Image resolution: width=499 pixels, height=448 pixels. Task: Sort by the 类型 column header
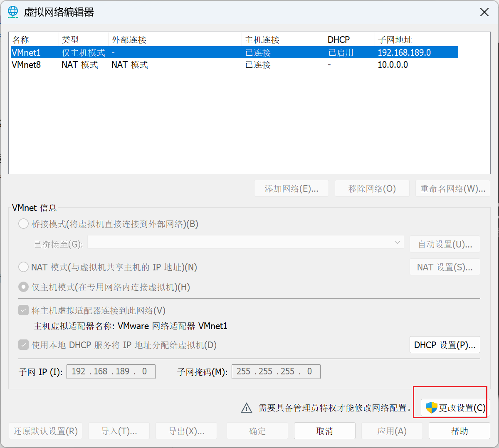84,40
